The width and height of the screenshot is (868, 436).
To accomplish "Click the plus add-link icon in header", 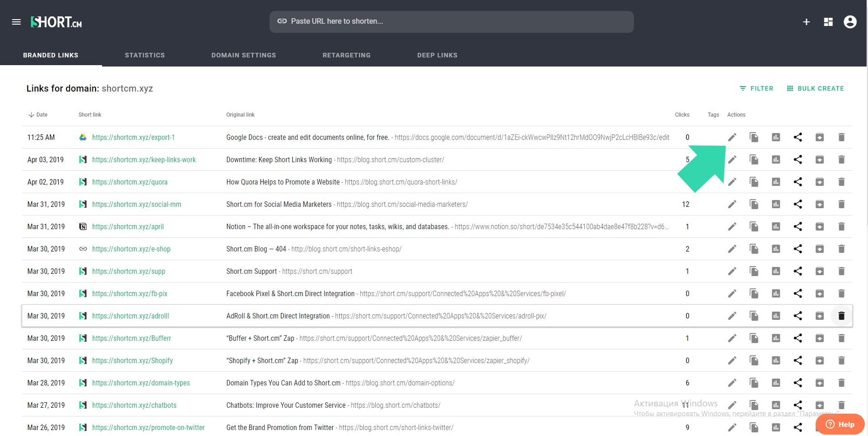I will (x=806, y=22).
